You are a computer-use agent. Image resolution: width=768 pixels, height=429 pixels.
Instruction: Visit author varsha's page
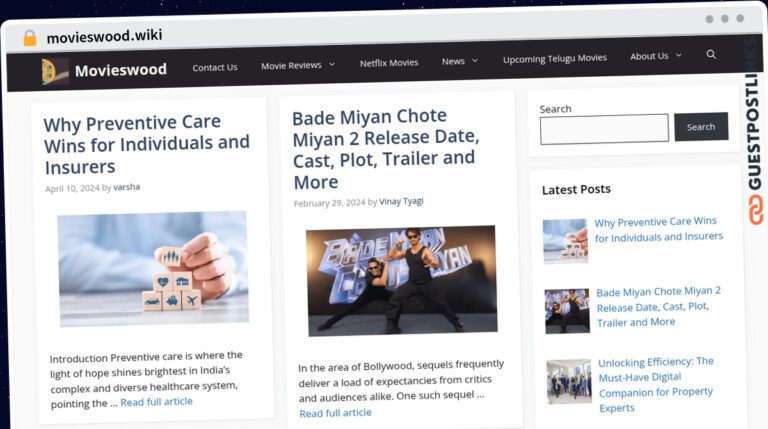(126, 187)
